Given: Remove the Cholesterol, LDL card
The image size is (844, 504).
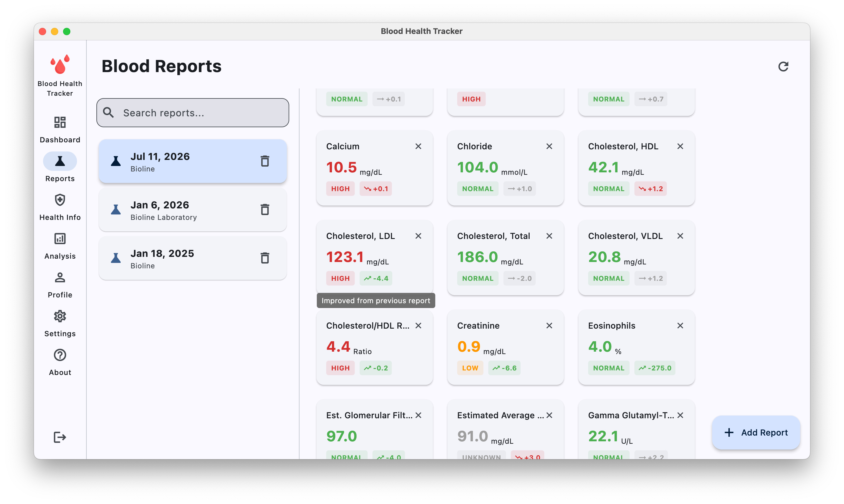Looking at the screenshot, I should pyautogui.click(x=418, y=236).
